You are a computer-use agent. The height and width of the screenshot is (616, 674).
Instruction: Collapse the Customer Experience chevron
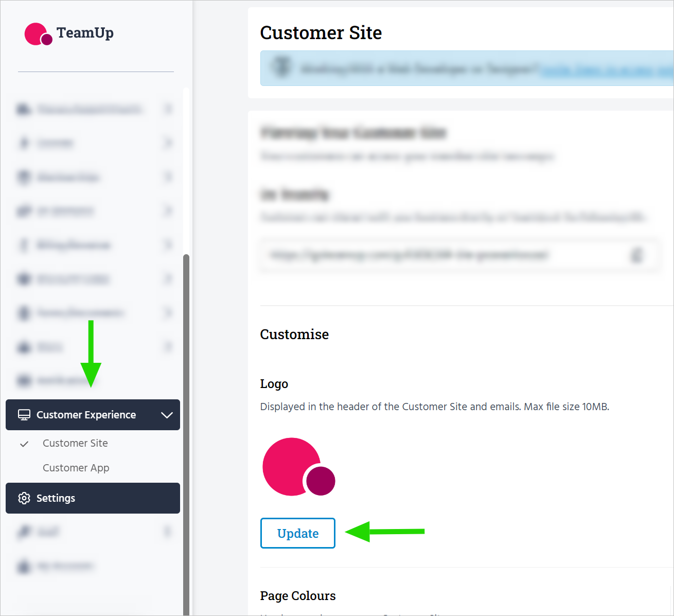pyautogui.click(x=167, y=415)
